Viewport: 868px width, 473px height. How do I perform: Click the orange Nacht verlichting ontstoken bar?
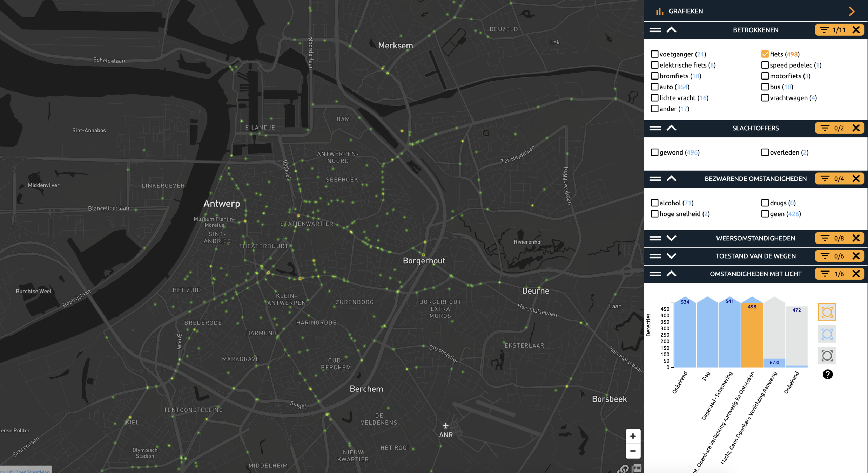(752, 336)
